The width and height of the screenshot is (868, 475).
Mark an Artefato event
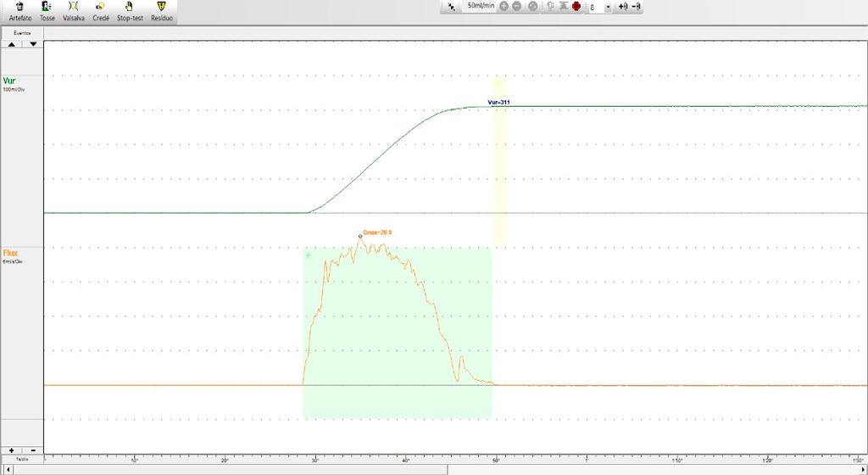click(x=19, y=10)
